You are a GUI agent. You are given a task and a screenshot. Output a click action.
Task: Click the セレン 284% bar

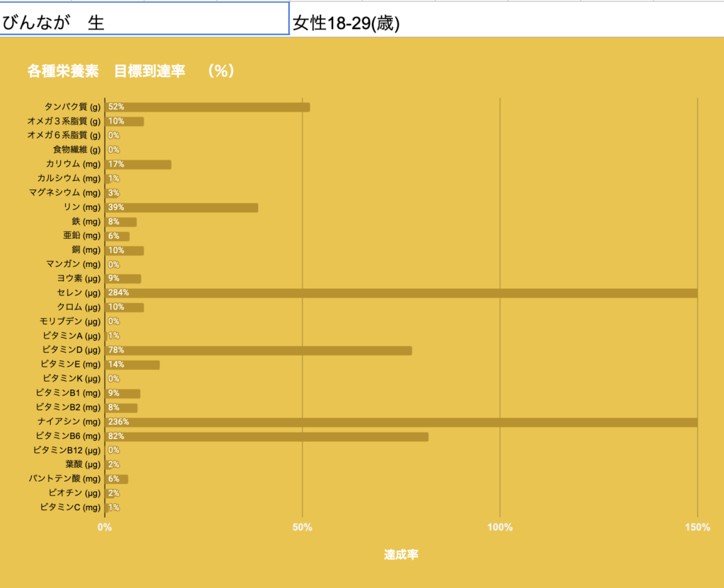[x=401, y=293]
